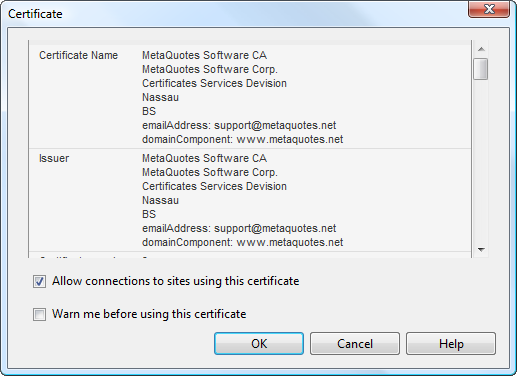Click 'BS' in Issuer section
The image size is (517, 376).
(149, 214)
